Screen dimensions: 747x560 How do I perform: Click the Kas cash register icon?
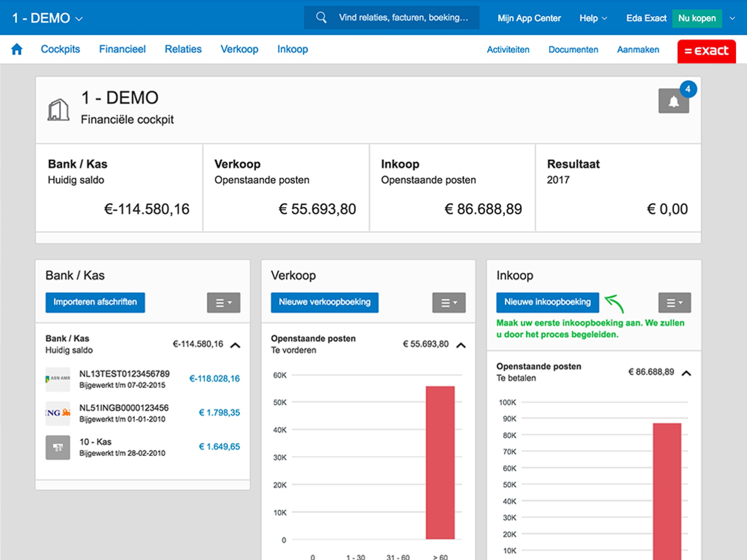(58, 447)
